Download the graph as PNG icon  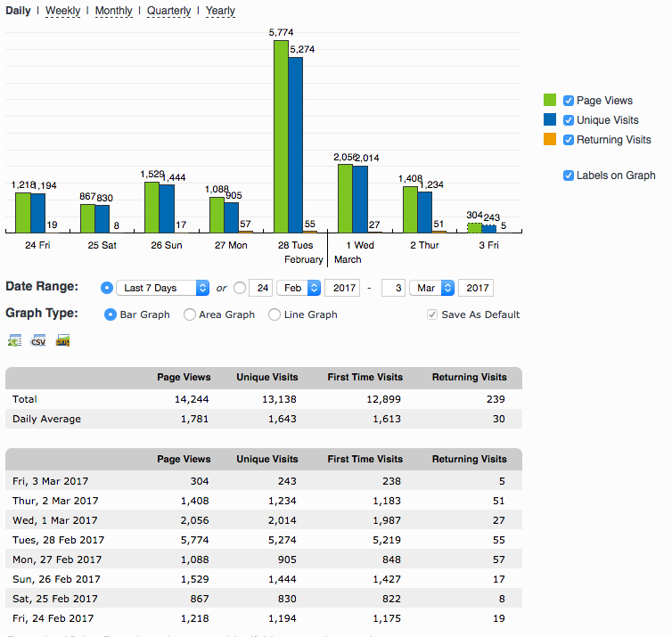coord(62,340)
